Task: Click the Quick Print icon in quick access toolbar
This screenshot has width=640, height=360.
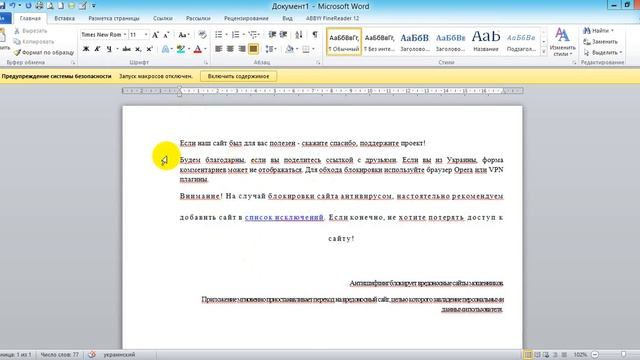Action: 40,6
